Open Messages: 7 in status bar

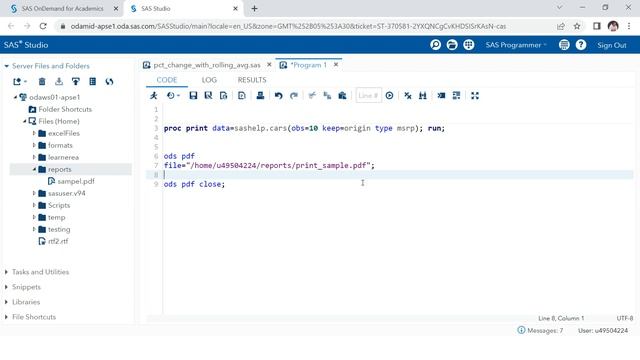point(540,330)
